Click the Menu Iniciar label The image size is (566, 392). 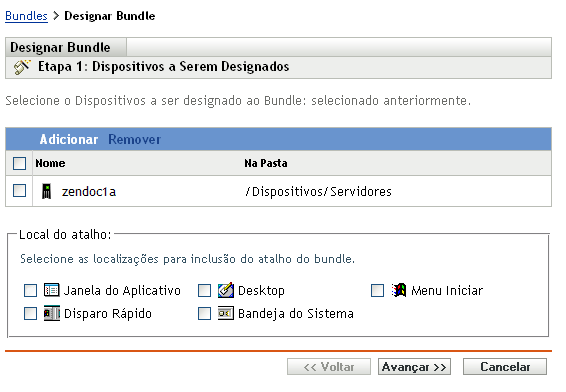[447, 291]
